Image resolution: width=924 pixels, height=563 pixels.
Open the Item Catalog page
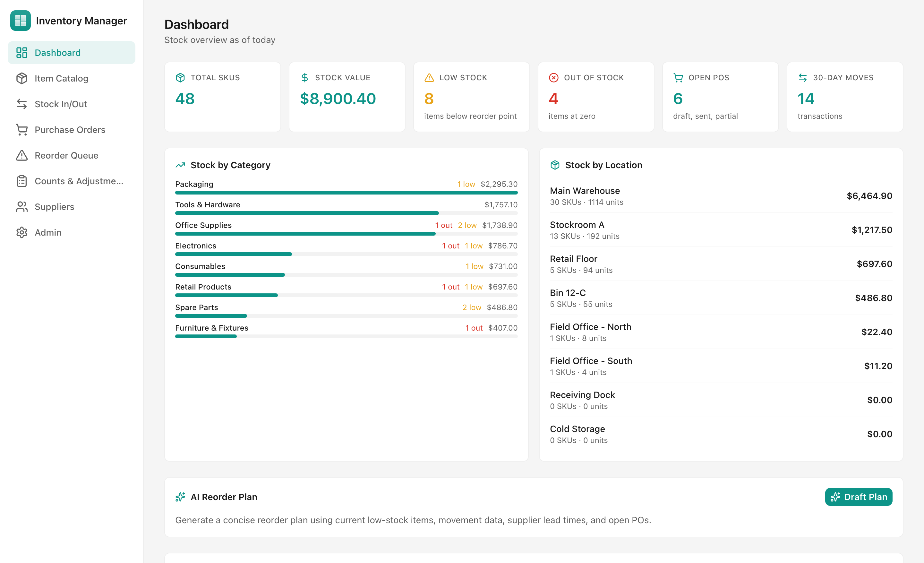coord(72,78)
